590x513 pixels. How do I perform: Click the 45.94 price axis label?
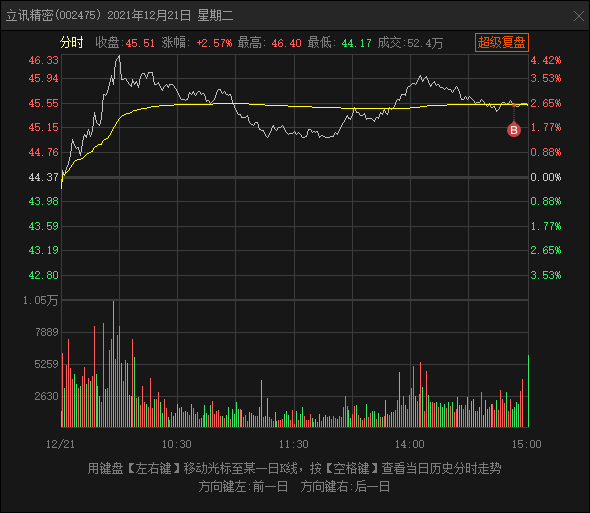coord(44,78)
